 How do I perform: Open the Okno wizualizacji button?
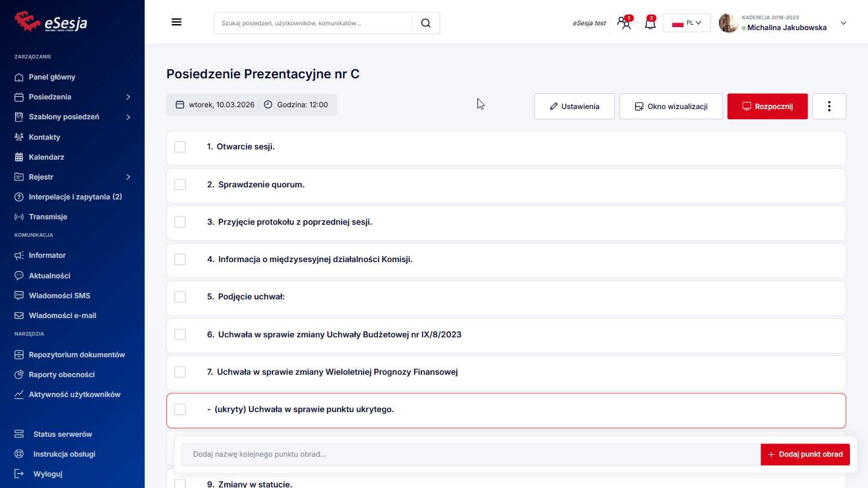[x=670, y=107]
